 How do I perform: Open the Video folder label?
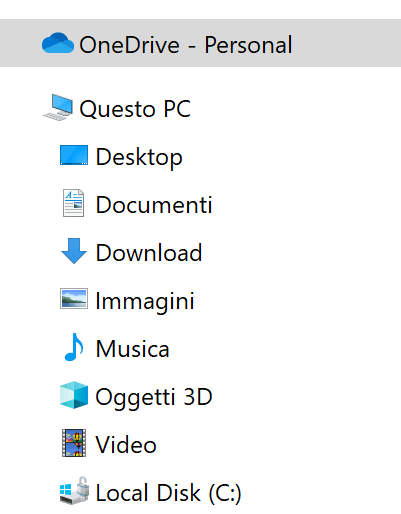(x=126, y=445)
